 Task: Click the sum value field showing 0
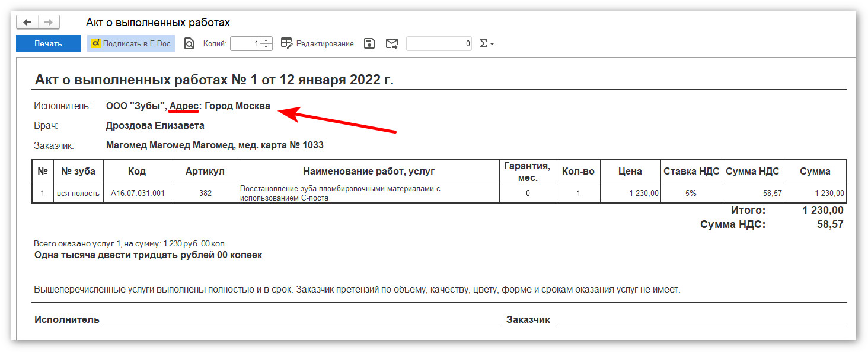click(x=439, y=43)
